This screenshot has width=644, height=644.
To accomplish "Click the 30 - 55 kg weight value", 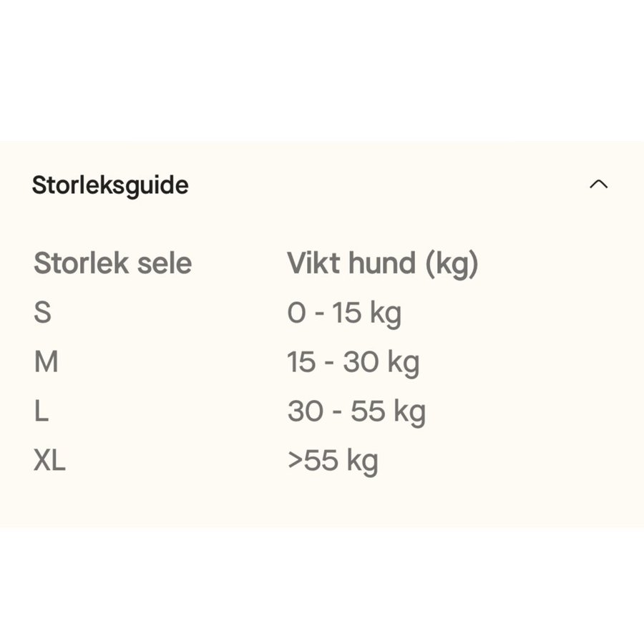I will click(356, 411).
